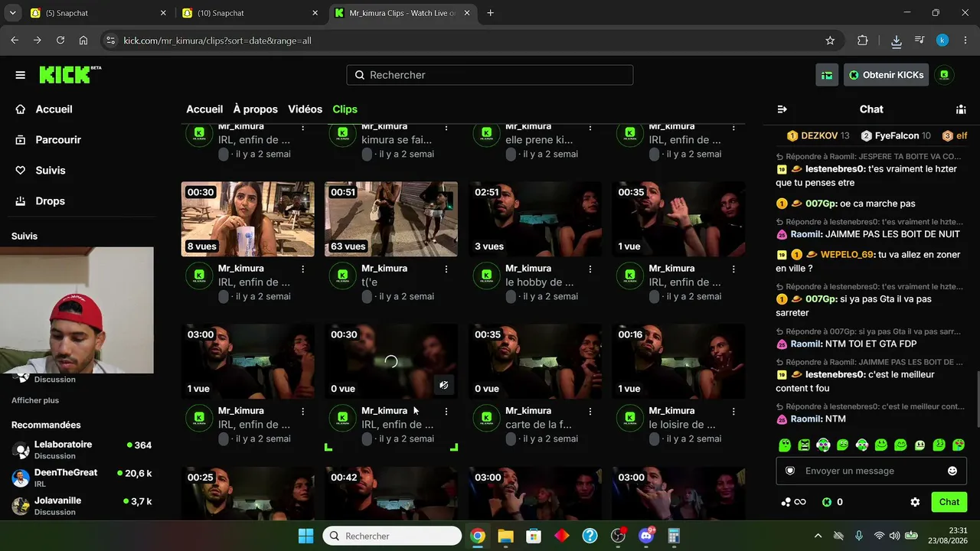Bookmark this page with the star icon
This screenshot has width=980, height=551.
coord(830,41)
